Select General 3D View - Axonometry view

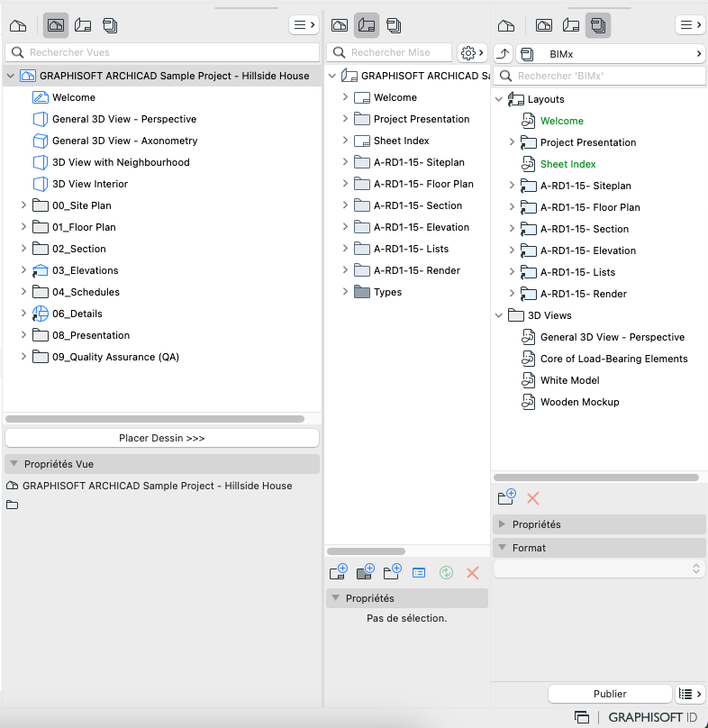tap(125, 141)
